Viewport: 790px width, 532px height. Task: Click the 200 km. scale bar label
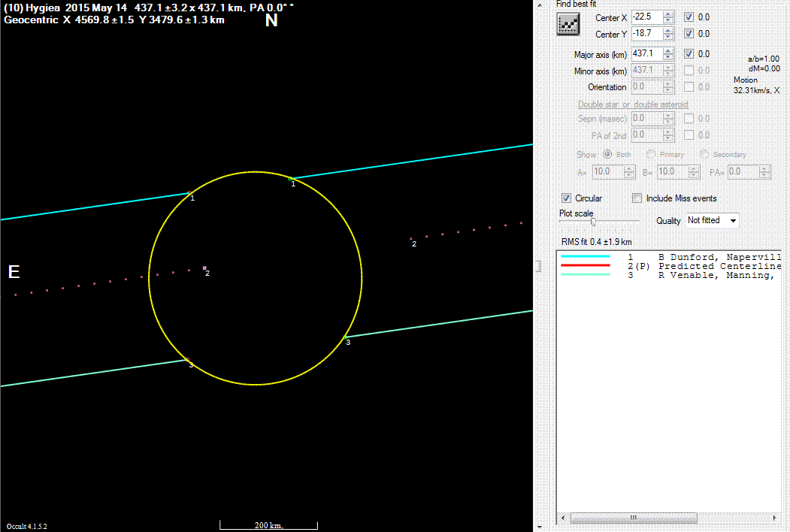tap(268, 525)
